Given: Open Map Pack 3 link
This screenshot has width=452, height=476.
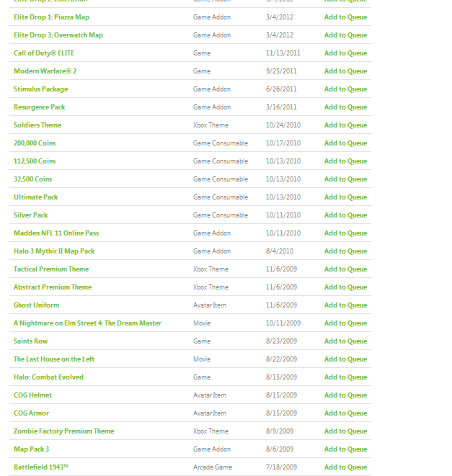Looking at the screenshot, I should coord(31,449).
